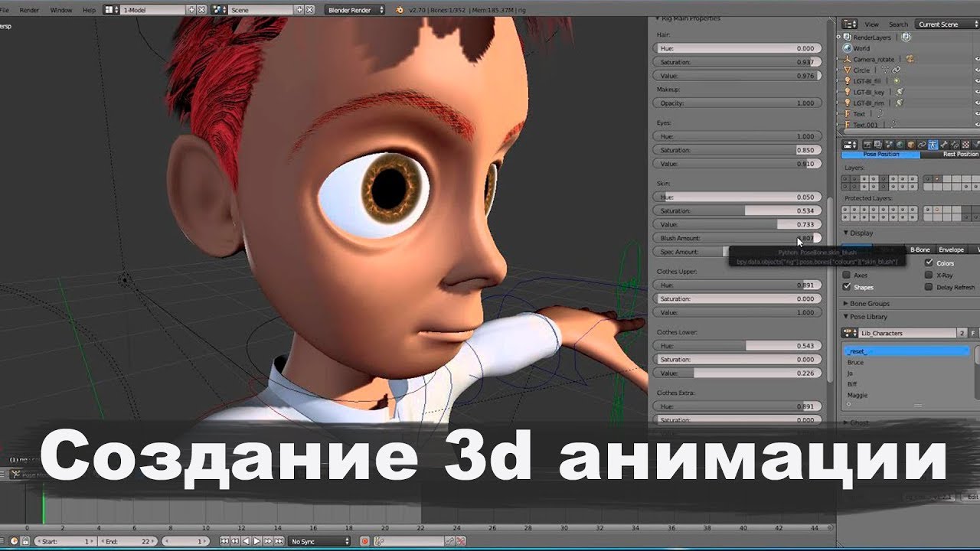The width and height of the screenshot is (980, 551).
Task: Open the Blender Render engine dropdown
Action: (x=355, y=10)
